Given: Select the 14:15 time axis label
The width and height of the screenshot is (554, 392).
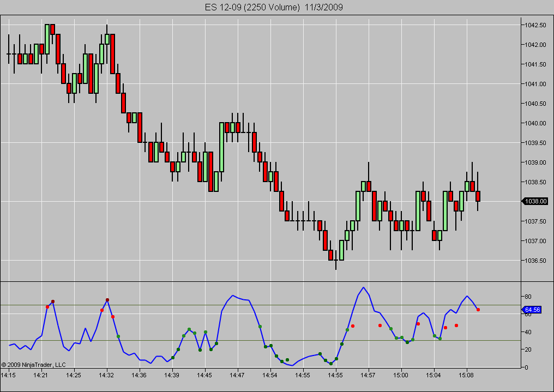Looking at the screenshot, I should 9,375.
